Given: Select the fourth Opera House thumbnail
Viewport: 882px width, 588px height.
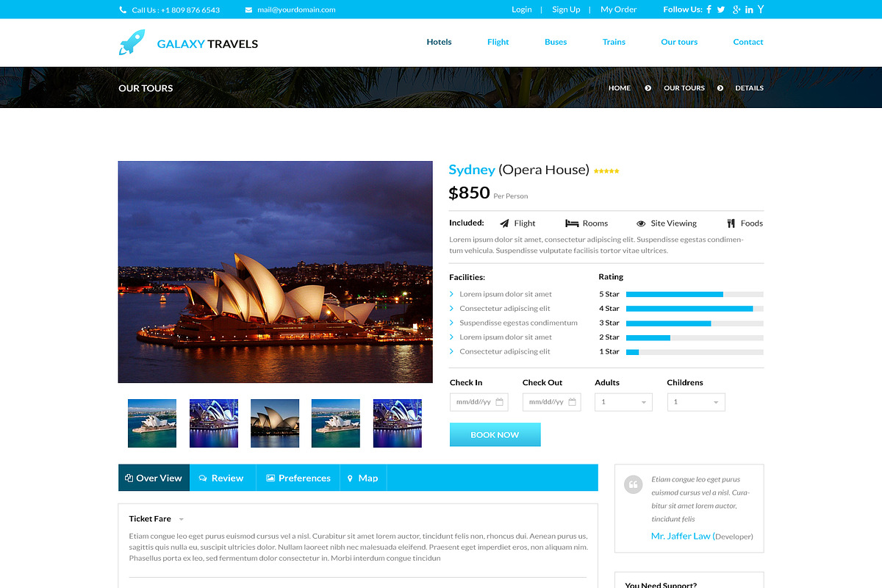Looking at the screenshot, I should coord(336,423).
